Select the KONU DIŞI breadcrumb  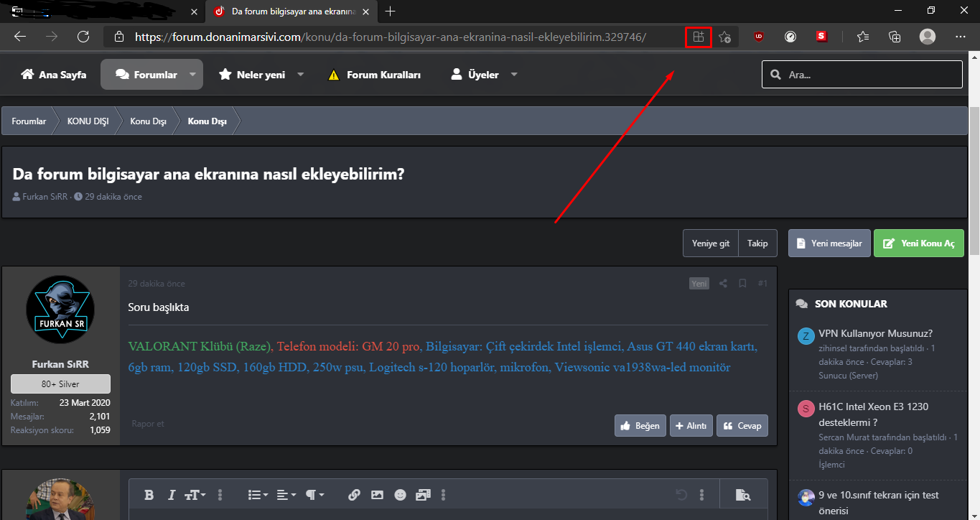(88, 121)
